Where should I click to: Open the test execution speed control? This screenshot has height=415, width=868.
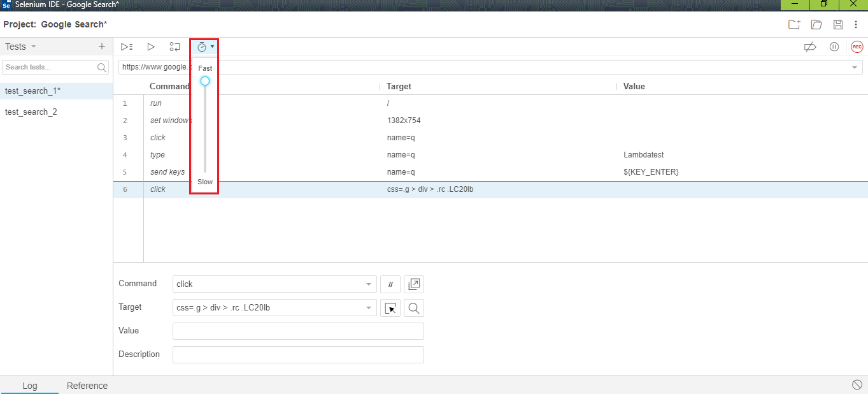[x=204, y=47]
